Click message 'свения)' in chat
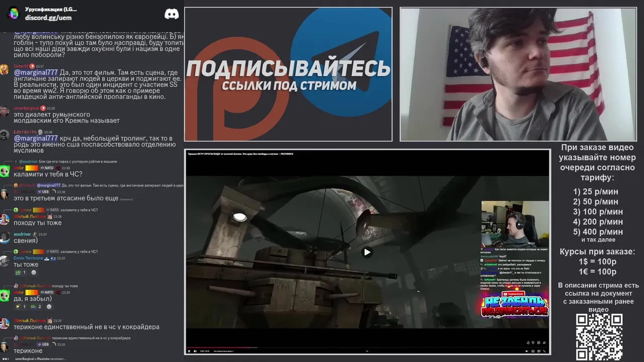644x362 pixels. [26, 240]
